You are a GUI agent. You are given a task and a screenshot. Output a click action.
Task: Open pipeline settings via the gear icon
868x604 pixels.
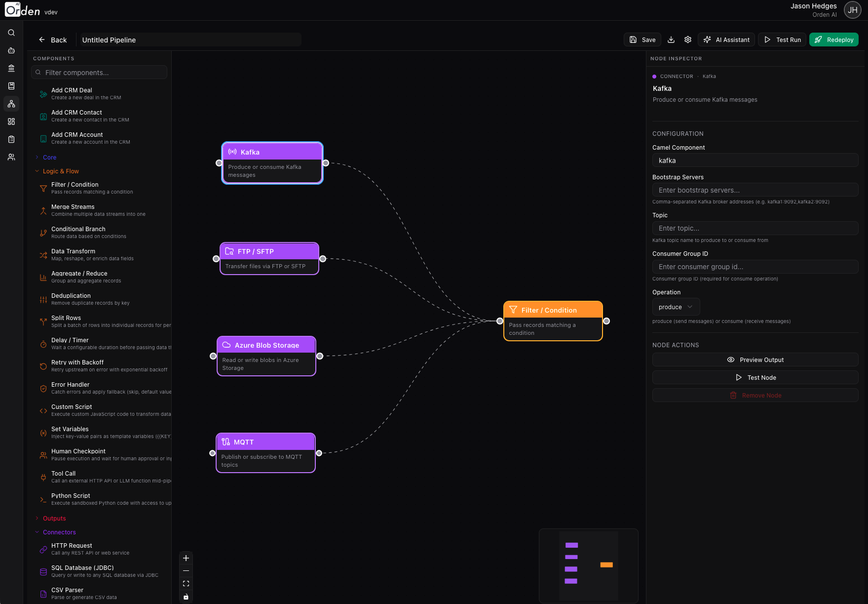coord(688,40)
